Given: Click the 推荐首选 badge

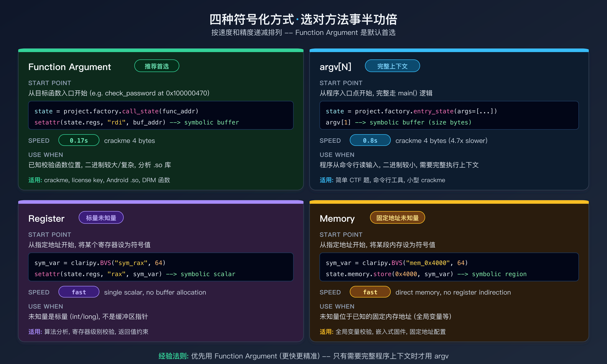Looking at the screenshot, I should tap(157, 66).
